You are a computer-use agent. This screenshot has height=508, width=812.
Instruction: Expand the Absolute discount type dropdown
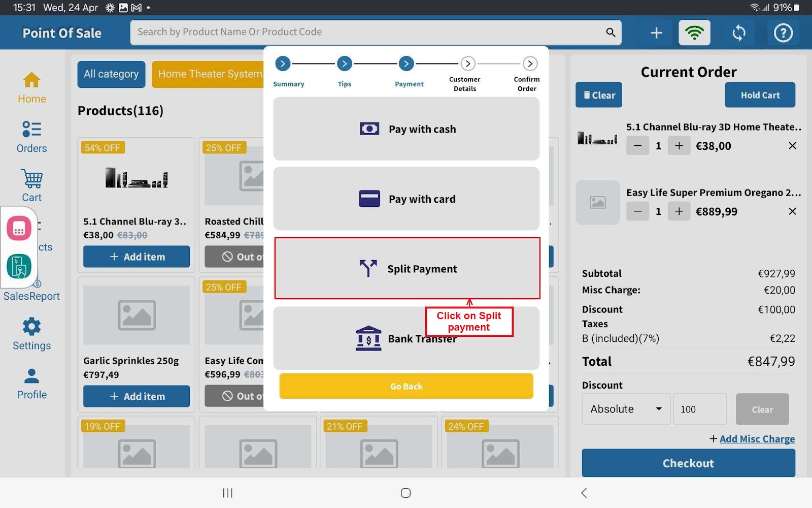(626, 409)
